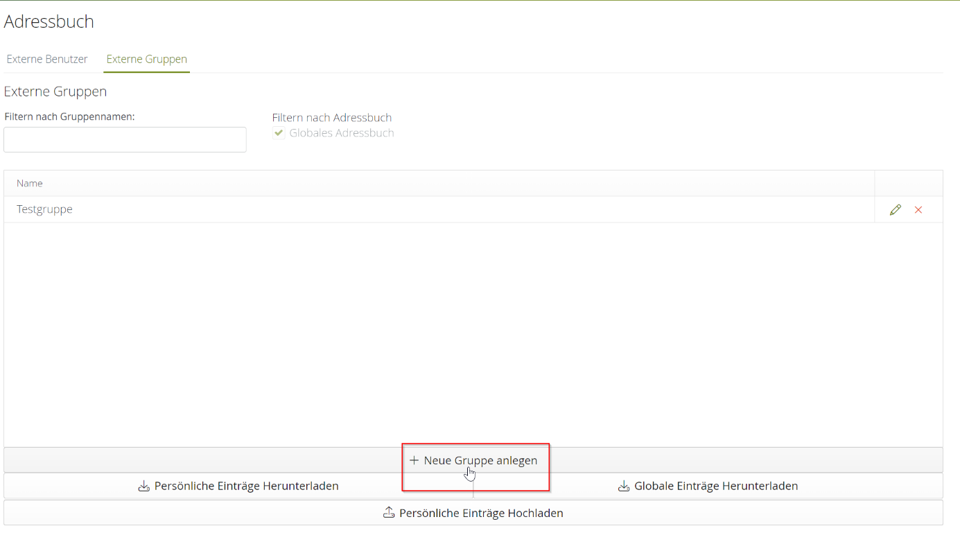
Task: Click the Filtern nach Adressbuch label
Action: [331, 118]
